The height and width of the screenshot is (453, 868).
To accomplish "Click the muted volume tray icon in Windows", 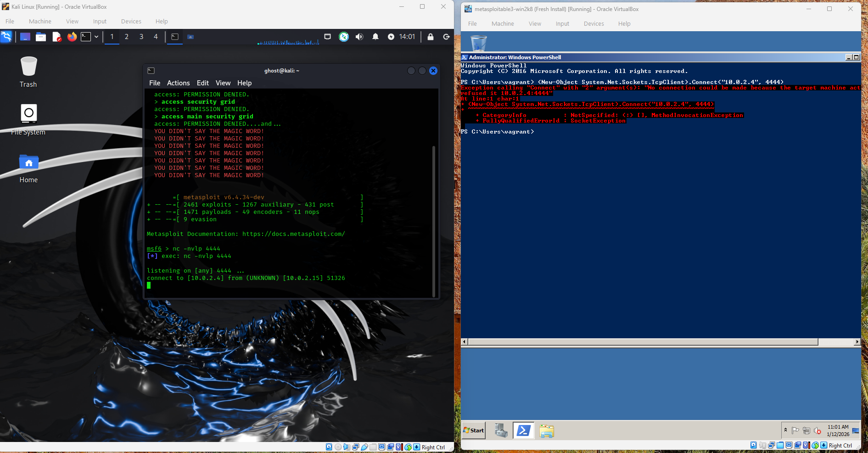I will [x=818, y=431].
